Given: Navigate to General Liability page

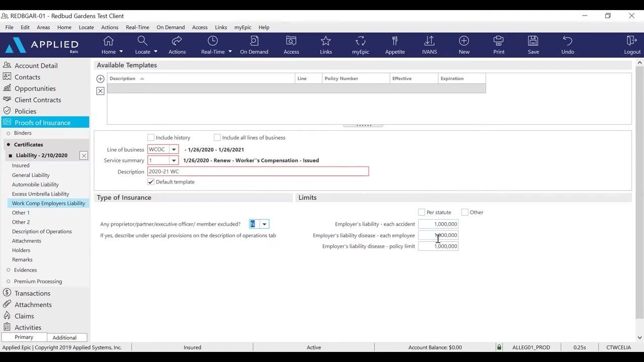Looking at the screenshot, I should pos(31,175).
